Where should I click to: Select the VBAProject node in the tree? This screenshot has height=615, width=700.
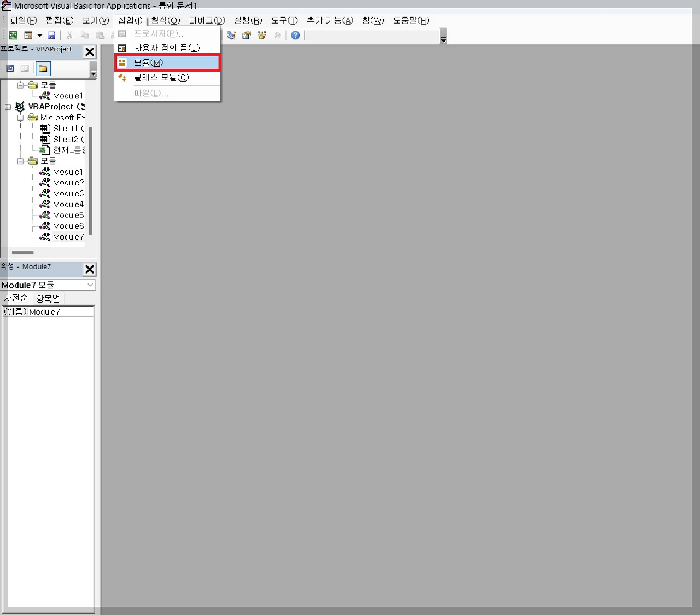click(x=51, y=107)
